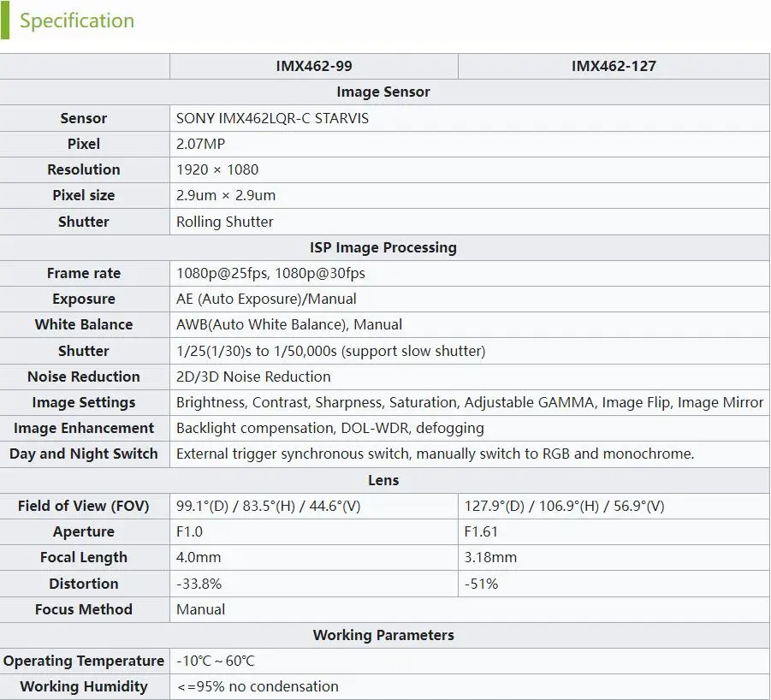Click the Working Parameters section header
Viewport: 771px width, 700px height.
pyautogui.click(x=383, y=635)
